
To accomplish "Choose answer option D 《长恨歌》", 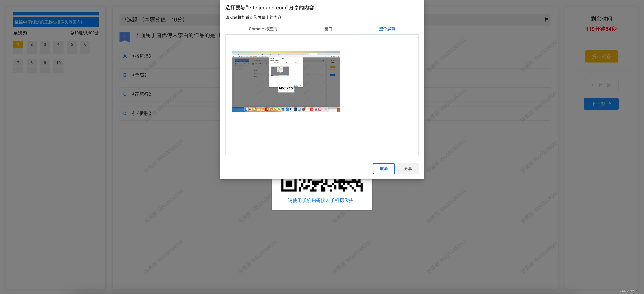I will click(x=142, y=114).
